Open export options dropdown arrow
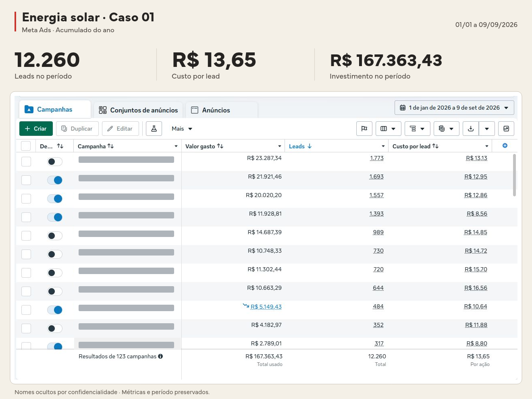This screenshot has height=399, width=532. [487, 129]
